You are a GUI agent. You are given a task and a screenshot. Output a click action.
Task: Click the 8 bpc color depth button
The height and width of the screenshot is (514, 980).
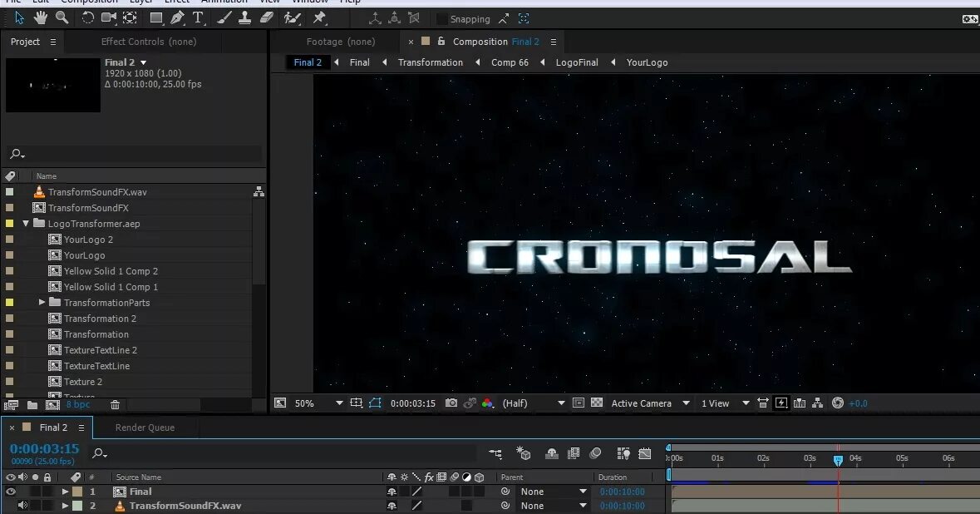click(x=78, y=404)
